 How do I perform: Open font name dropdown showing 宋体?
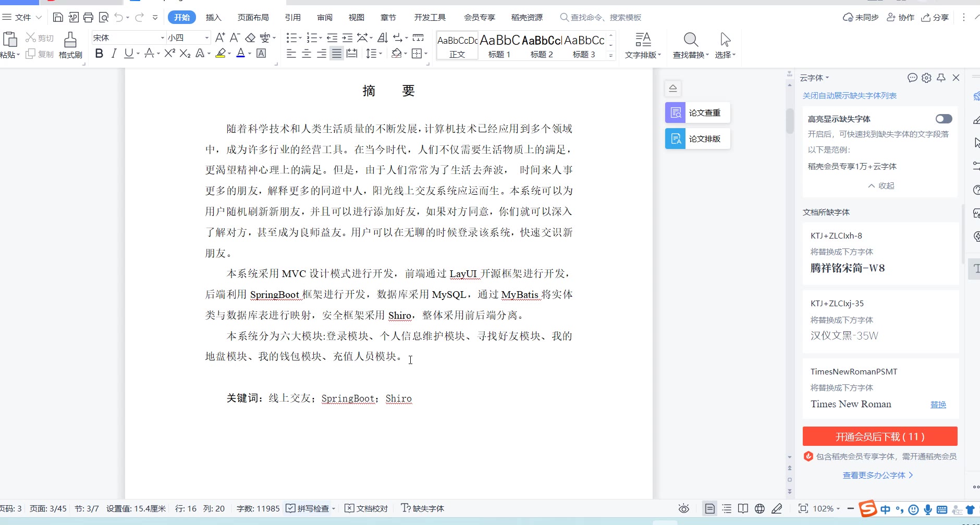pyautogui.click(x=162, y=37)
